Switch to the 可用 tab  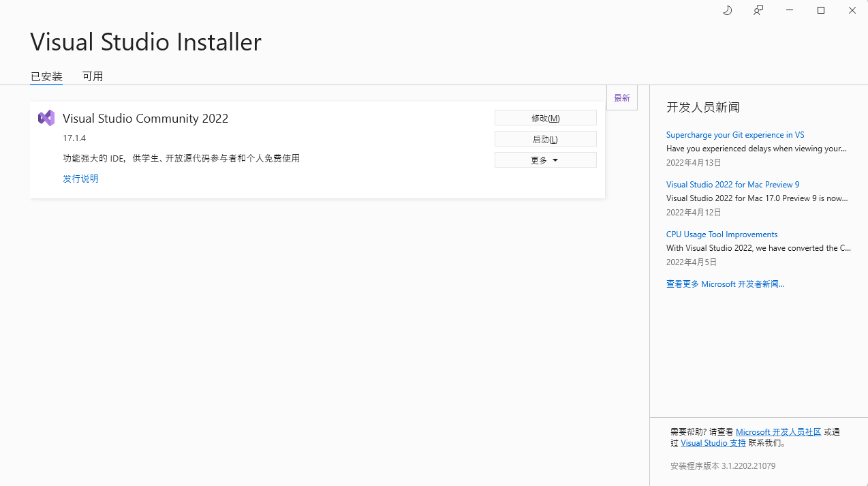tap(93, 76)
